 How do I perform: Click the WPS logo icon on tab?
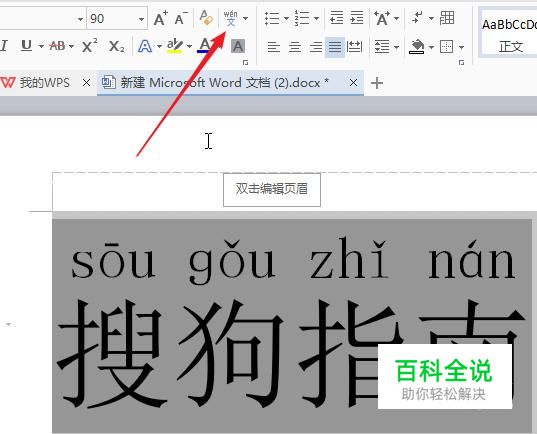coord(8,82)
